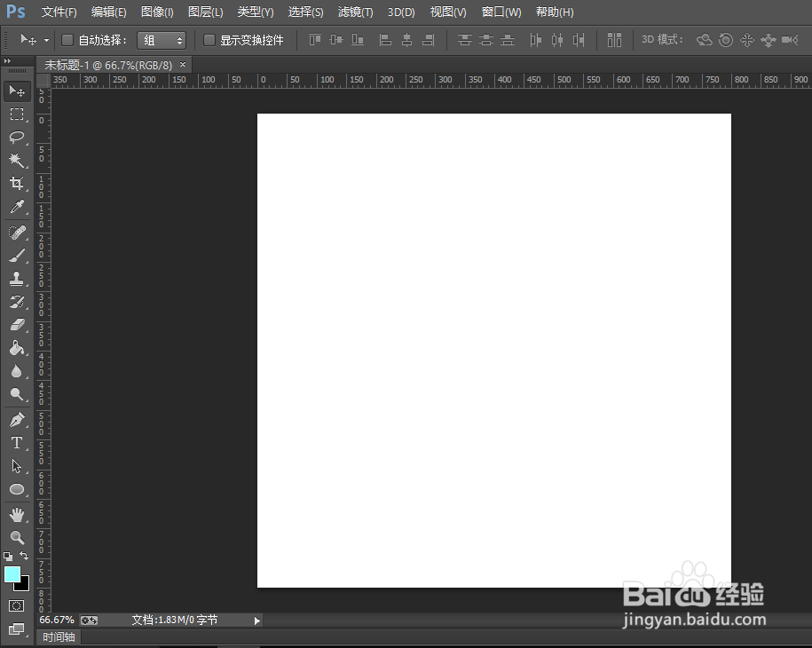Enable the 自动选择 checkbox
This screenshot has height=648, width=812.
[67, 40]
